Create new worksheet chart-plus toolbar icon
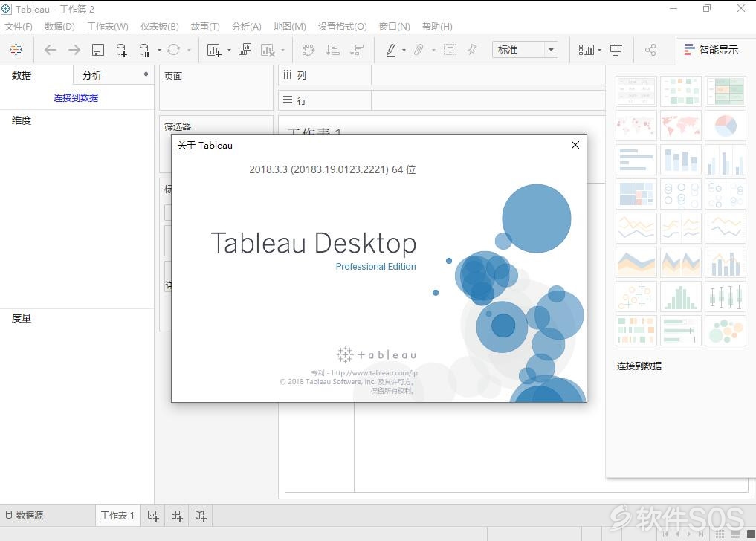756x541 pixels. coord(214,50)
